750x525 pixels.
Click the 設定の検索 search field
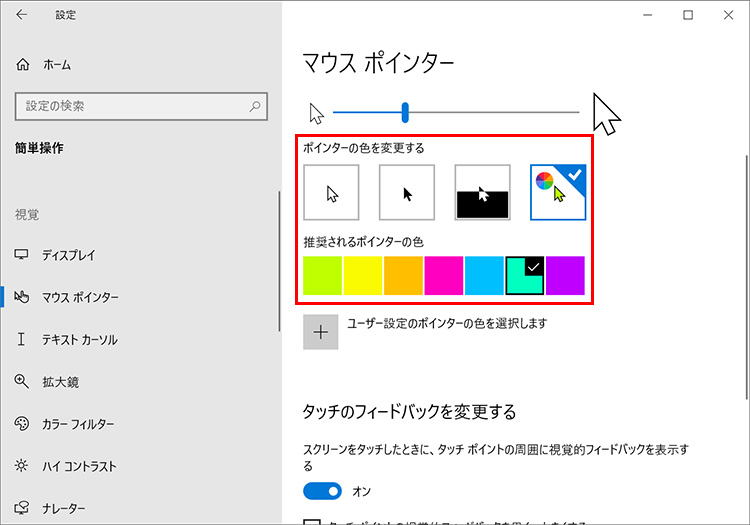130,105
